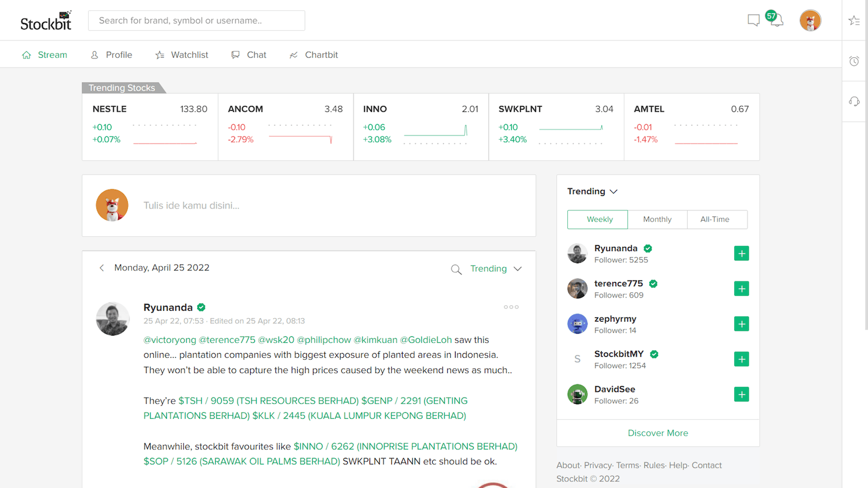The image size is (868, 488).
Task: Open support headset icon in right sidebar
Action: pyautogui.click(x=854, y=101)
